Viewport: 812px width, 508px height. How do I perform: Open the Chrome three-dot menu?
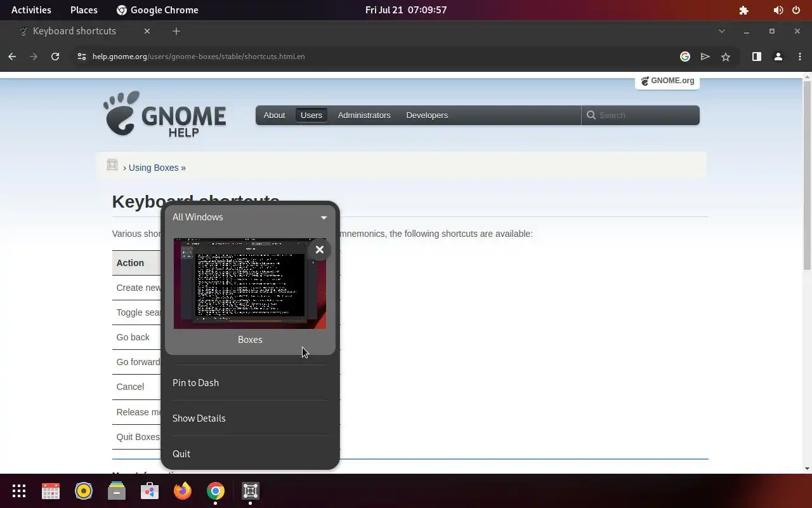[800, 57]
